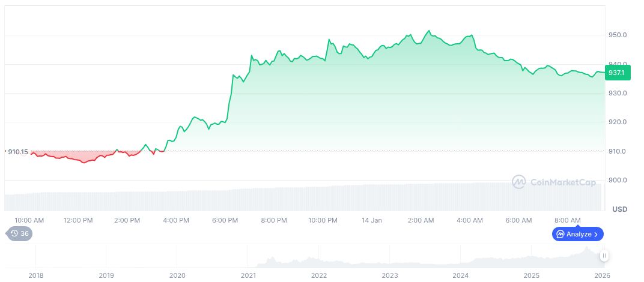Click the USD currency label
Viewport: 644px width, 282px height.
619,209
